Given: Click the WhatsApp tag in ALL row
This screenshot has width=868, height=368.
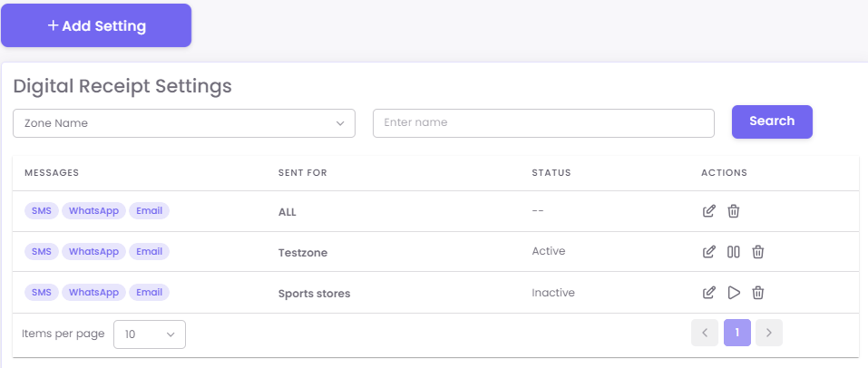Looking at the screenshot, I should [x=94, y=210].
